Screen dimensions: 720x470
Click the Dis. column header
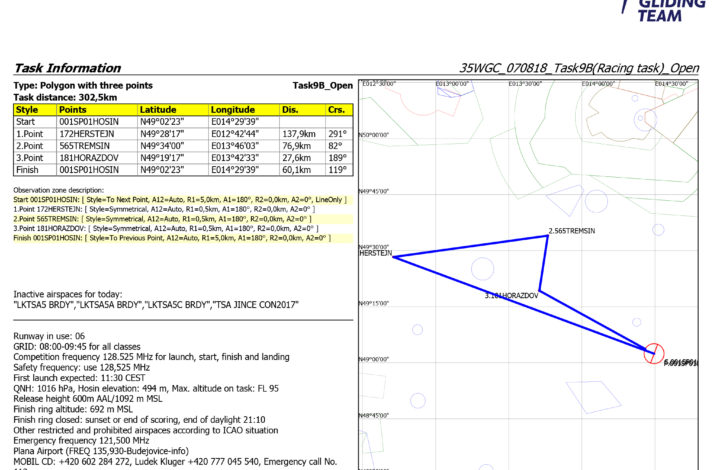pyautogui.click(x=292, y=108)
